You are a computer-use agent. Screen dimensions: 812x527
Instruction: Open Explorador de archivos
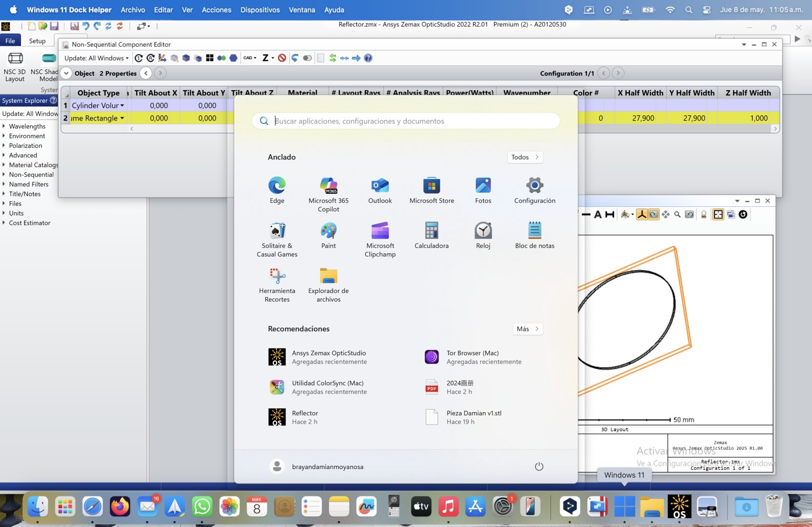coord(329,285)
